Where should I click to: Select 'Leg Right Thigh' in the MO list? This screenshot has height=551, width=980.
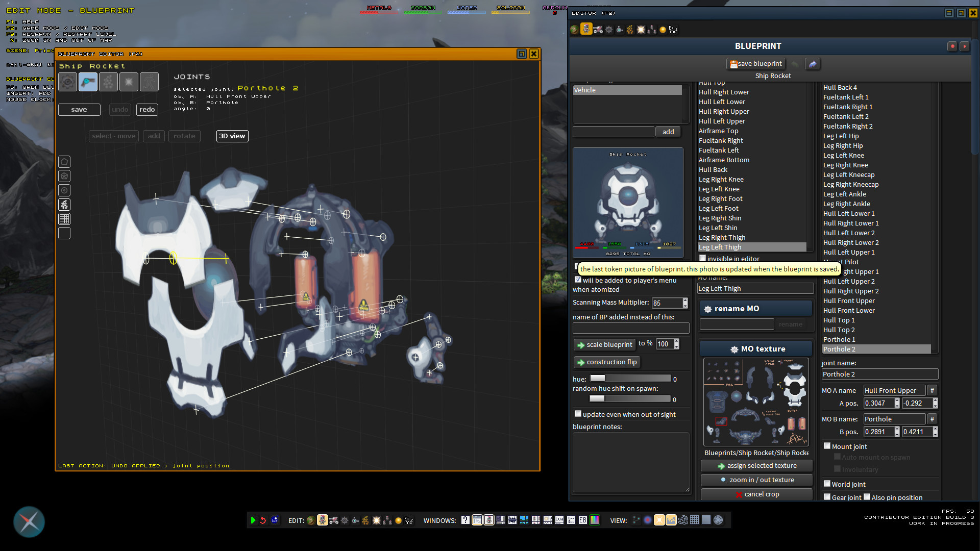722,237
